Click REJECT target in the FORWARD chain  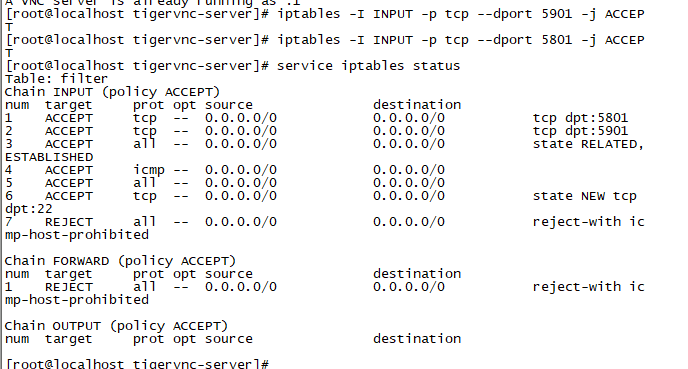pos(68,287)
